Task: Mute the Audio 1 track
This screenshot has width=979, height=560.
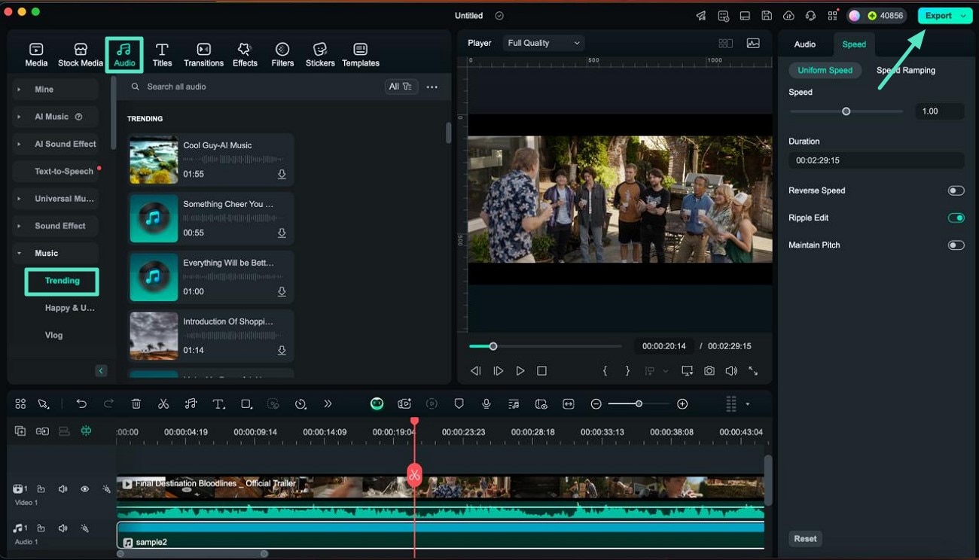Action: coord(63,528)
